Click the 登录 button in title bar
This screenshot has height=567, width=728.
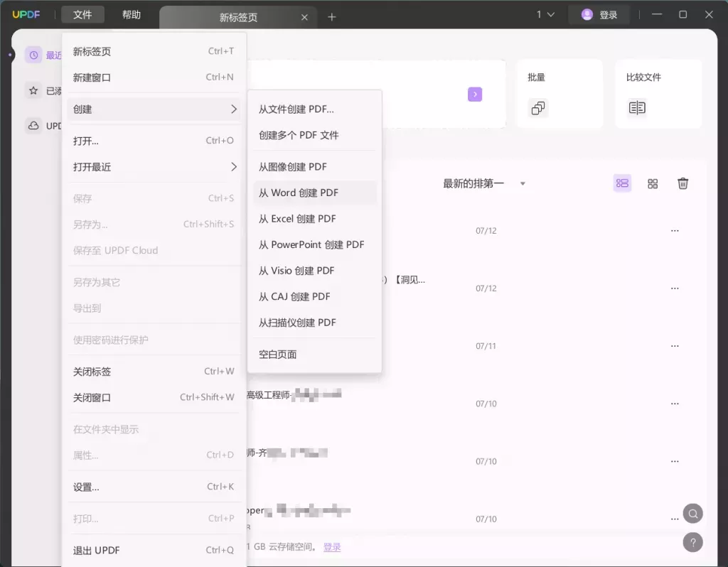click(599, 15)
